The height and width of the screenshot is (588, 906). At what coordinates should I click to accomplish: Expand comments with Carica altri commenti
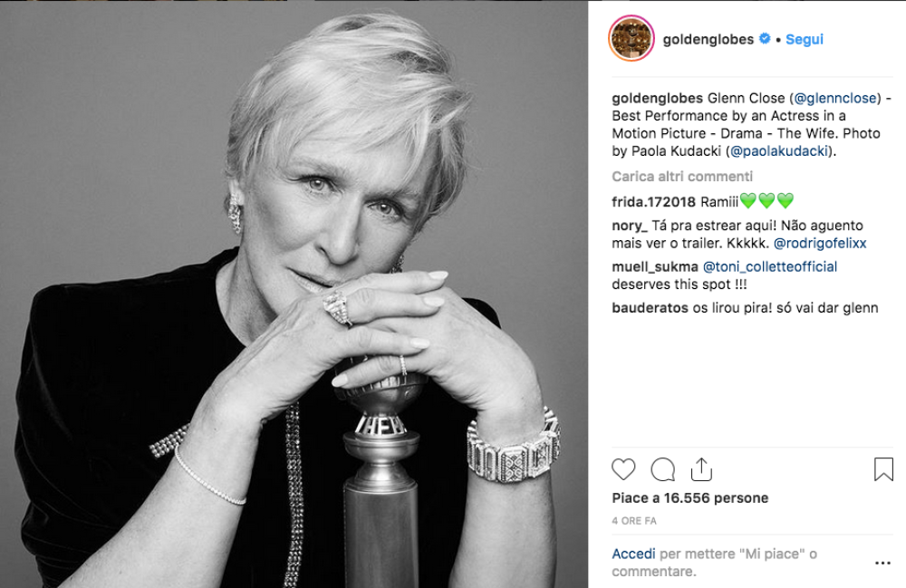pyautogui.click(x=682, y=177)
